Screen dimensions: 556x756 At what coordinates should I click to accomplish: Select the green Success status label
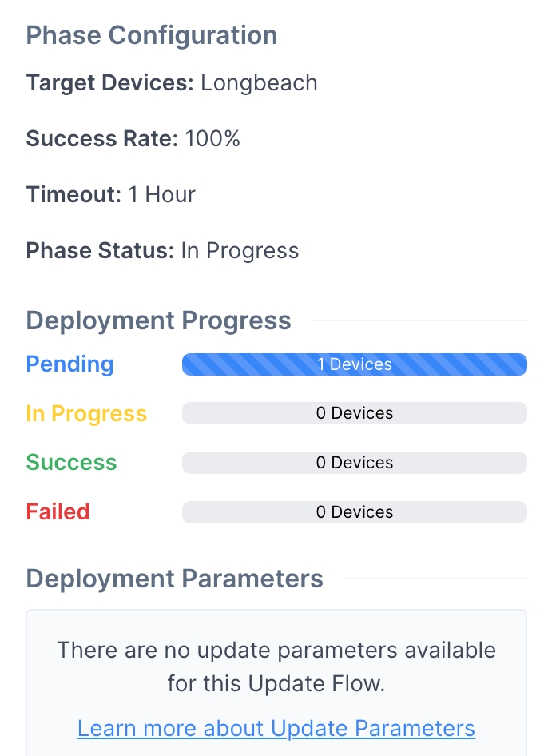[71, 463]
